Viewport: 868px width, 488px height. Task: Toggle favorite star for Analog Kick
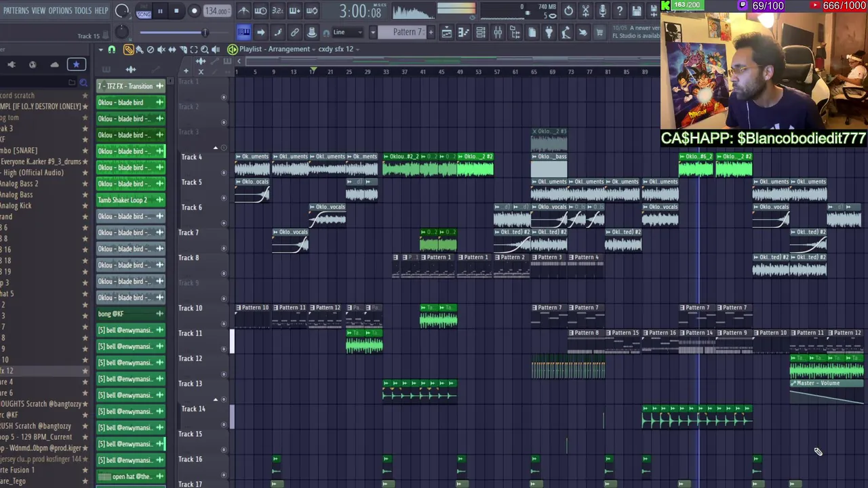tap(85, 205)
